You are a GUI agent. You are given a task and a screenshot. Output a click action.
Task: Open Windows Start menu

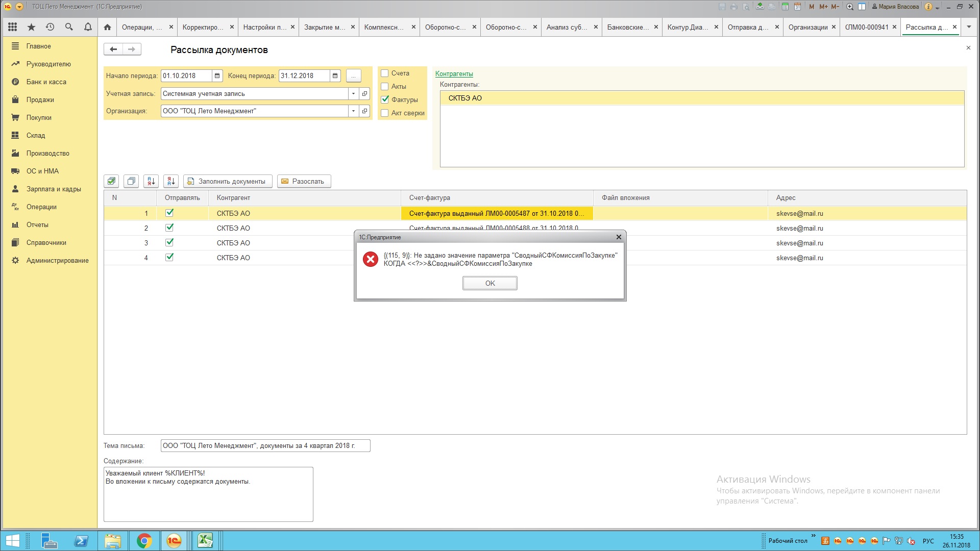pyautogui.click(x=12, y=541)
